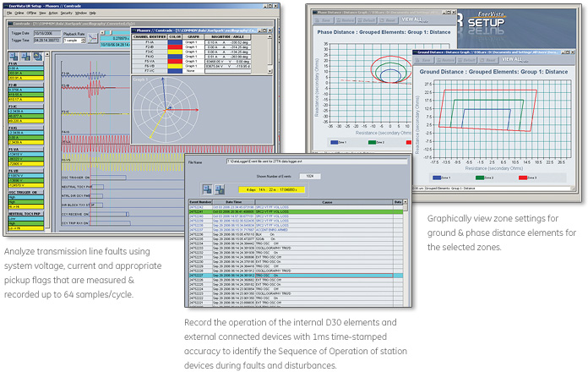
Task: Click the phasor diagram icon next to Playback Rate
Action: coord(93,38)
